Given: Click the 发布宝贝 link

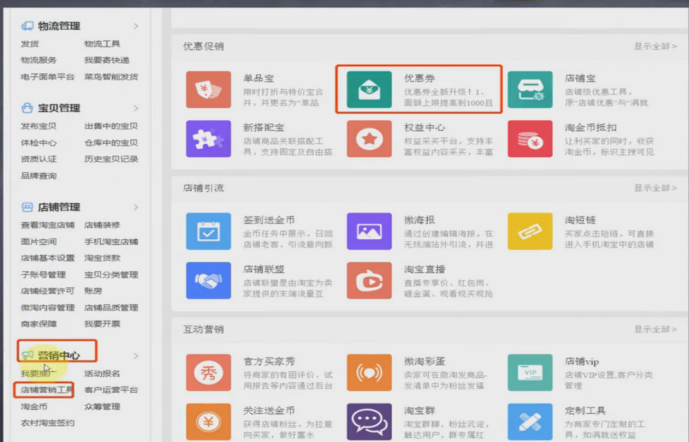Looking at the screenshot, I should [38, 126].
